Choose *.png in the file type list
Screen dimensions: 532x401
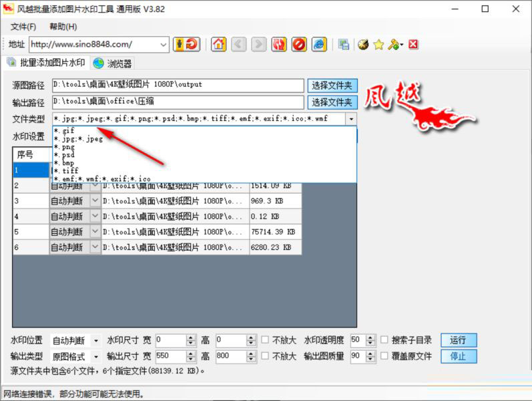(x=204, y=147)
